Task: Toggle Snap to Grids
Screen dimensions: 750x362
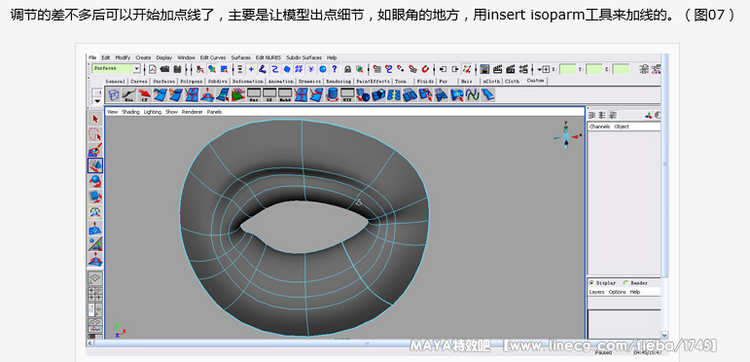Action: click(377, 69)
